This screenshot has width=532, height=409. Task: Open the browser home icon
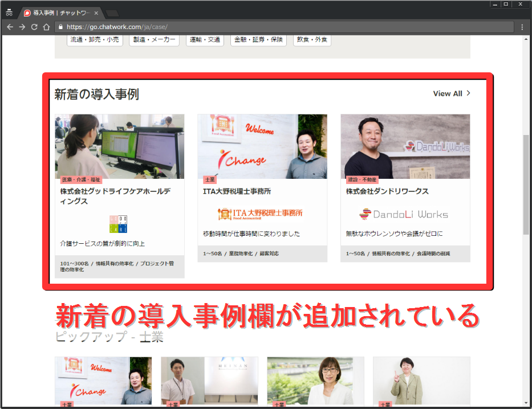pyautogui.click(x=47, y=27)
